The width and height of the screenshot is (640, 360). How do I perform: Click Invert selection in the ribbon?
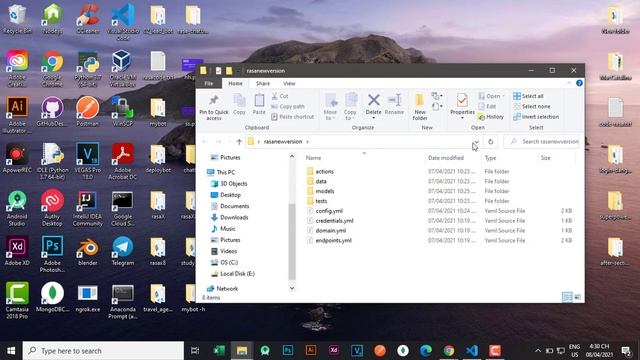pos(536,117)
